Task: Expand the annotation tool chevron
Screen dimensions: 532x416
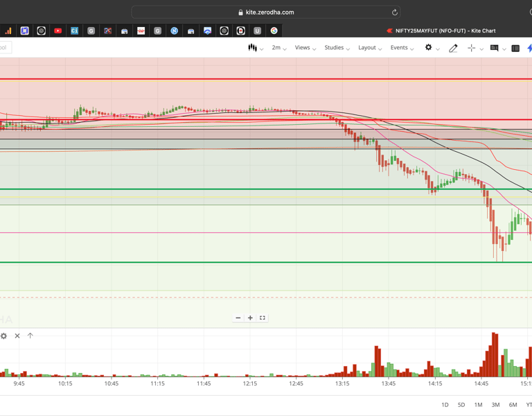Action: click(504, 49)
